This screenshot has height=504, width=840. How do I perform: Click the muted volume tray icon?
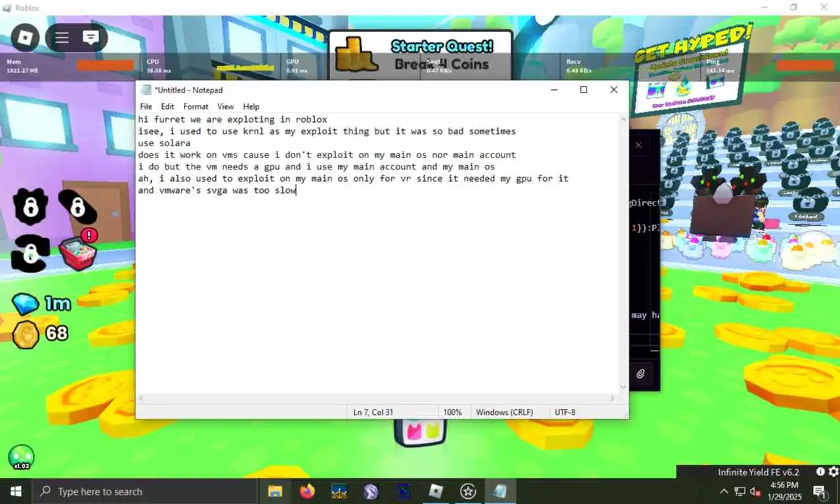(755, 492)
